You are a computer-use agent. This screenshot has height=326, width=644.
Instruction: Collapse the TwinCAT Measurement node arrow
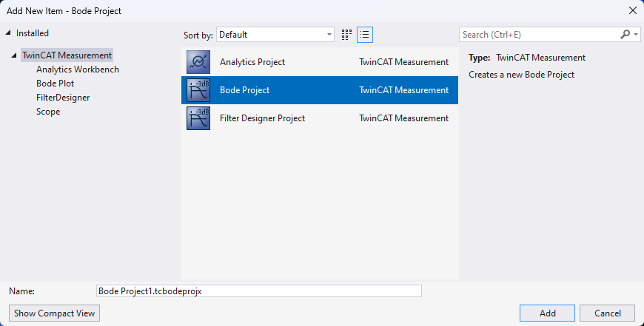(x=14, y=55)
